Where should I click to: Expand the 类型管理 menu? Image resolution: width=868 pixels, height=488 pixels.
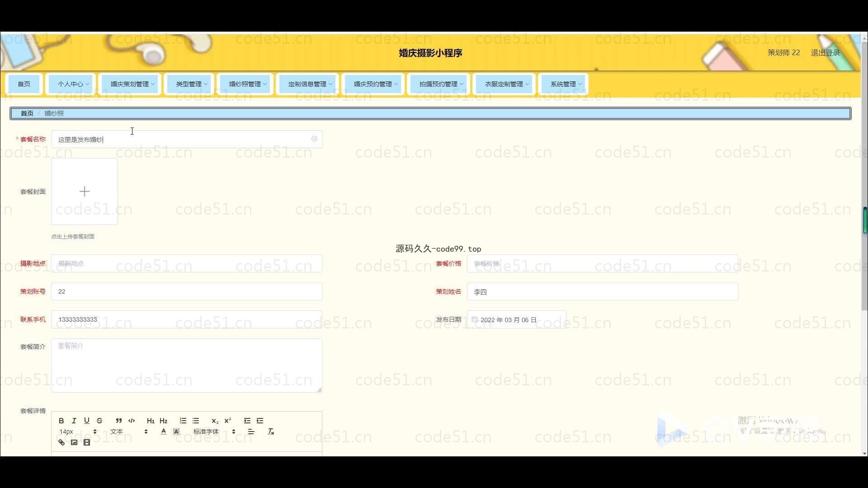coord(189,84)
